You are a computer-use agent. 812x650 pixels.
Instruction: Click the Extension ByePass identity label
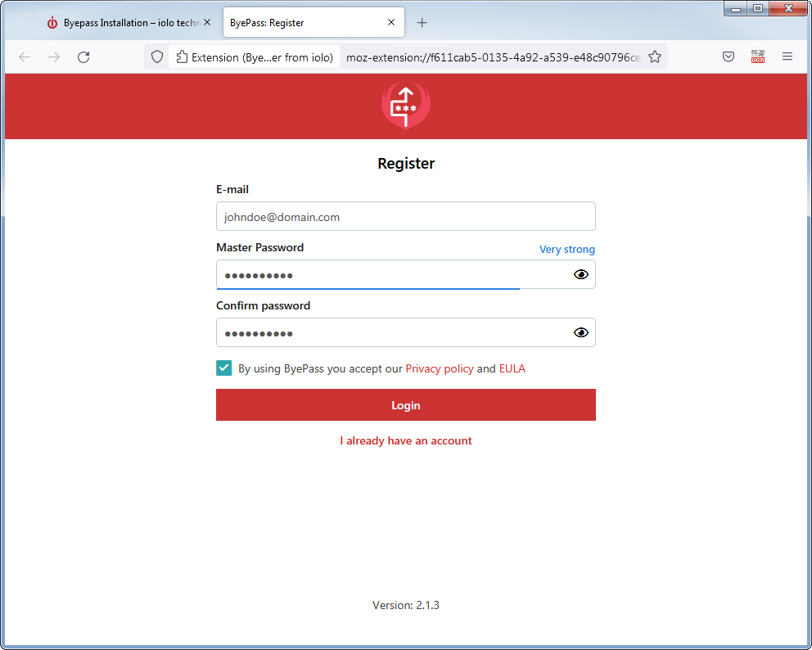coord(255,57)
